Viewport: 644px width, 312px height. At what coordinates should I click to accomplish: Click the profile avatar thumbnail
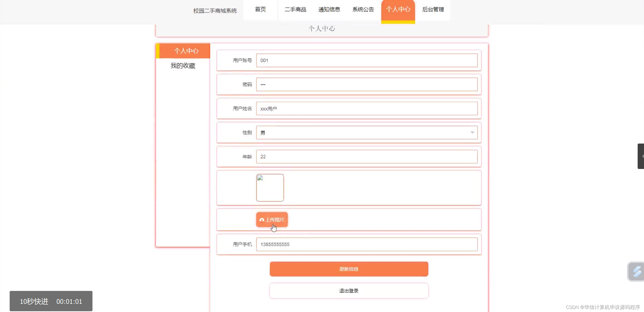point(270,188)
